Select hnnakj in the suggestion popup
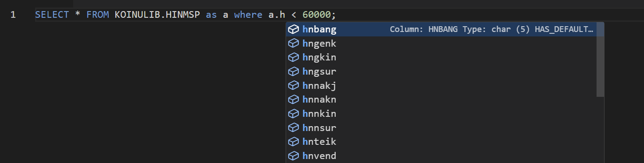This screenshot has height=163, width=644. coord(441,85)
